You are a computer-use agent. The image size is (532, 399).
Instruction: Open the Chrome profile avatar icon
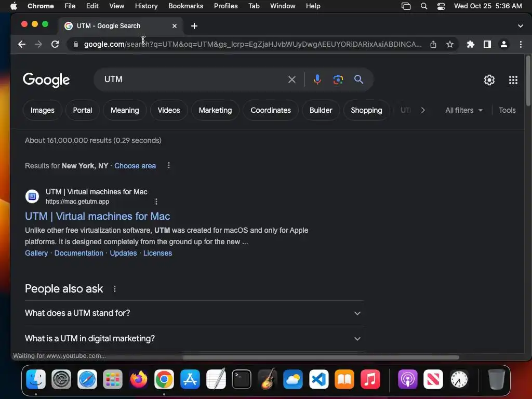(x=504, y=44)
